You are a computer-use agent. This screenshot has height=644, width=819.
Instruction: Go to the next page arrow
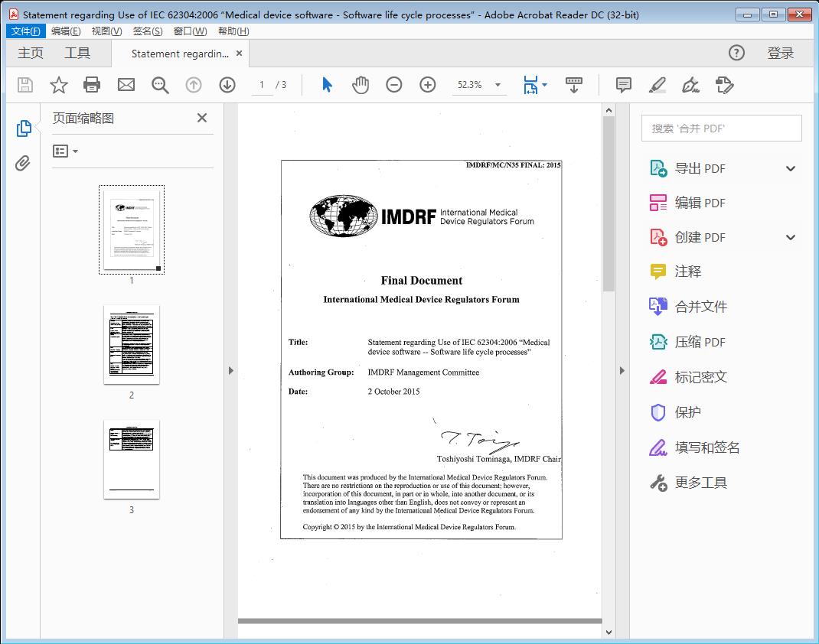[227, 85]
